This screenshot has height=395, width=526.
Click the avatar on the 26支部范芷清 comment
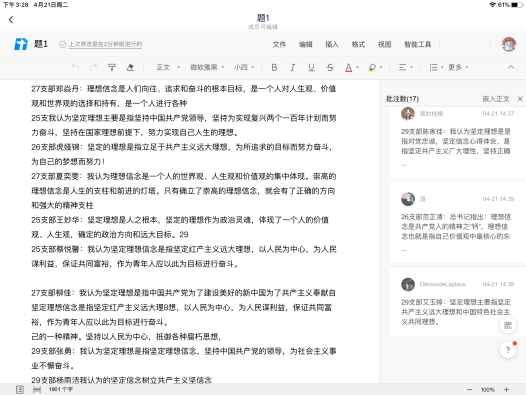pyautogui.click(x=408, y=199)
